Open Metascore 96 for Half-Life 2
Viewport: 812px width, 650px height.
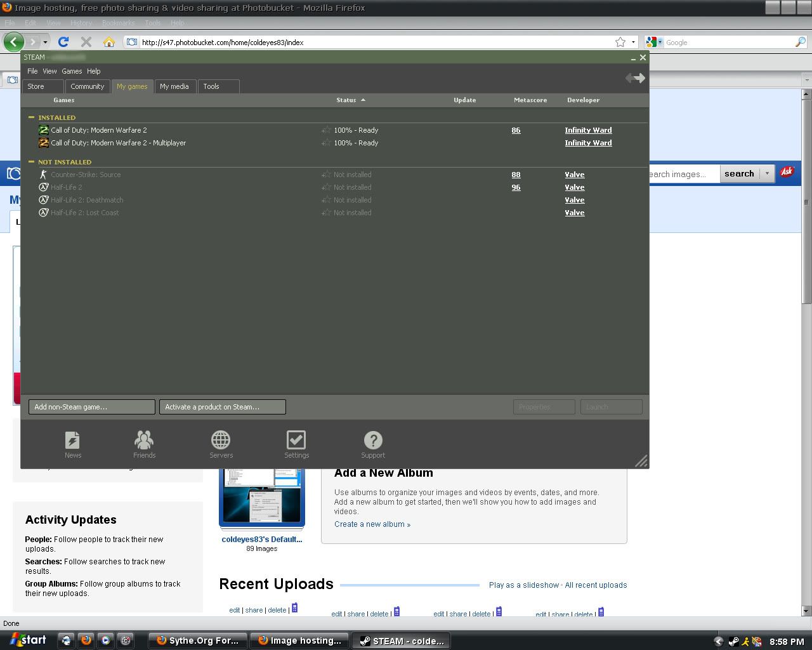point(516,187)
